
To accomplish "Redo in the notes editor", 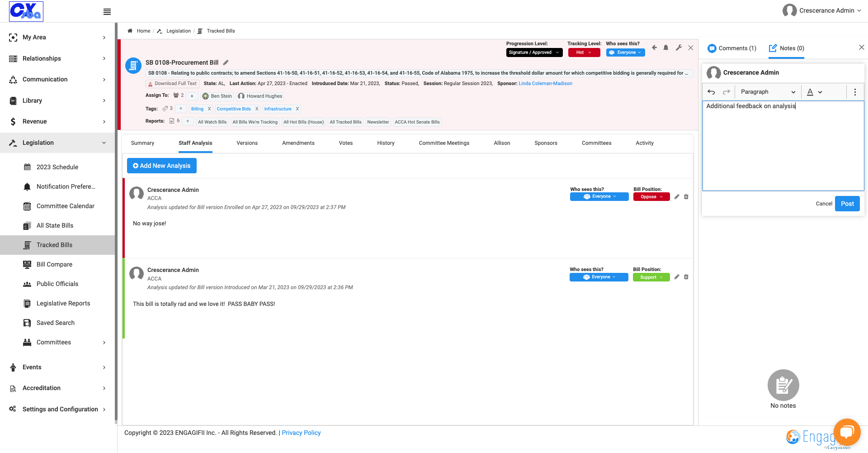I will pyautogui.click(x=726, y=92).
